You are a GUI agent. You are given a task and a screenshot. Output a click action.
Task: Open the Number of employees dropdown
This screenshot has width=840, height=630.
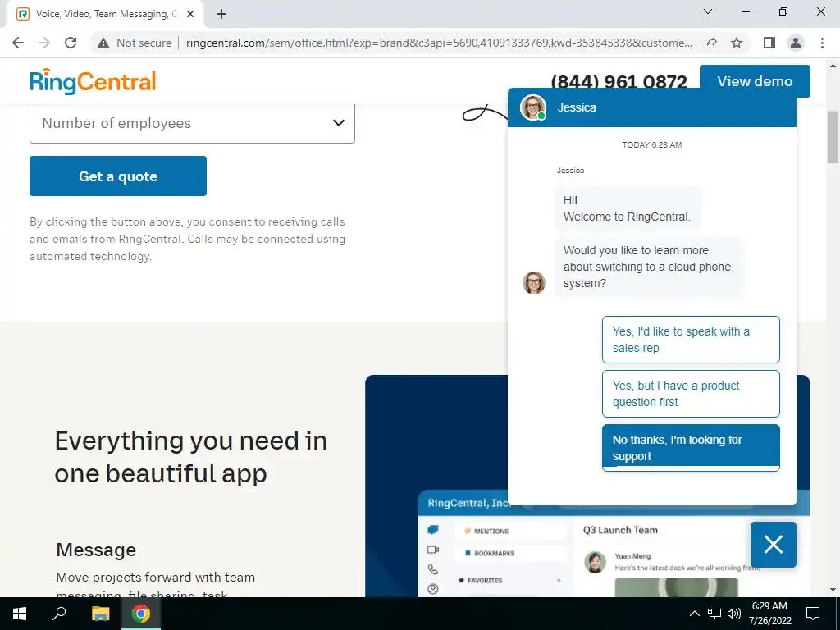[x=192, y=123]
